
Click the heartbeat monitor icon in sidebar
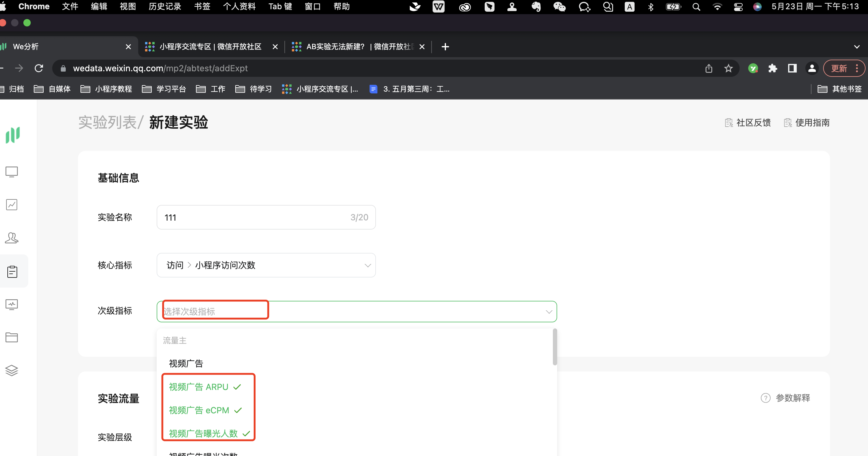click(x=11, y=304)
